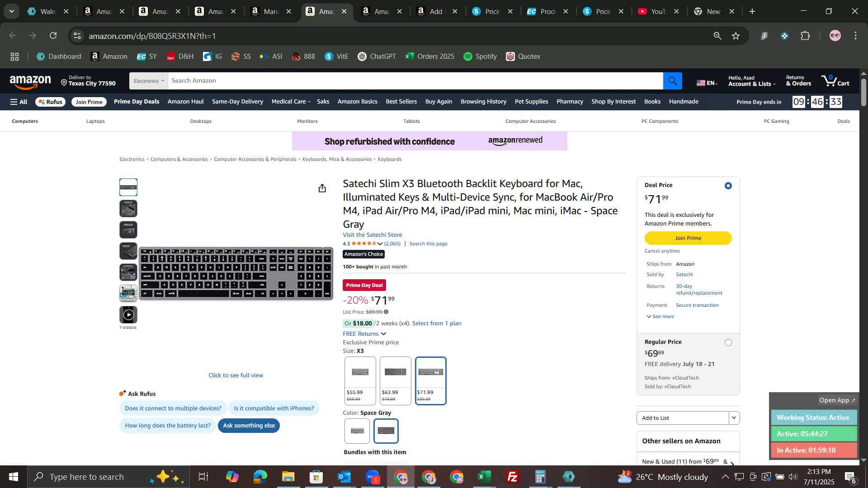The image size is (868, 488).
Task: Open the Spotify bookmark
Action: coord(480,56)
